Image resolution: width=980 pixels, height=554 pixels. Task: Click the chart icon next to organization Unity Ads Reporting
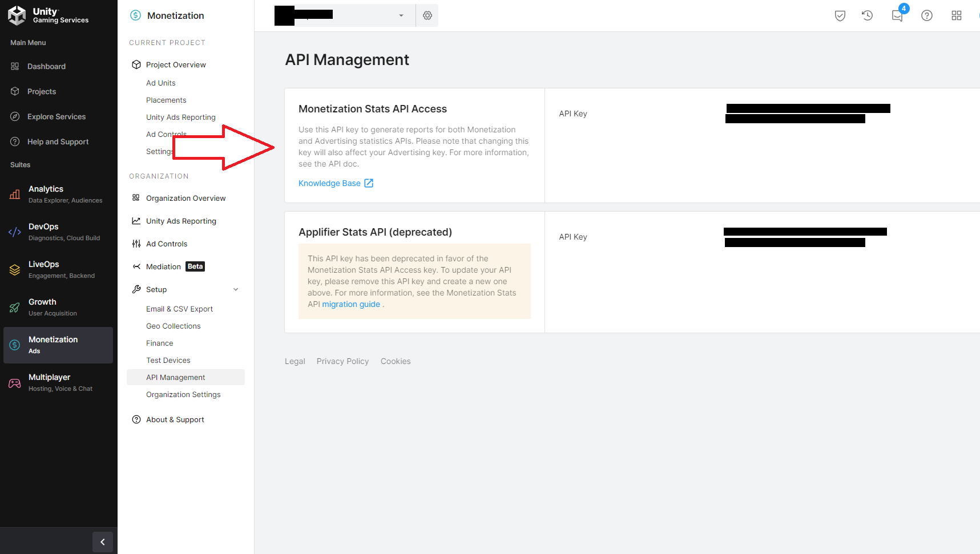coord(136,221)
